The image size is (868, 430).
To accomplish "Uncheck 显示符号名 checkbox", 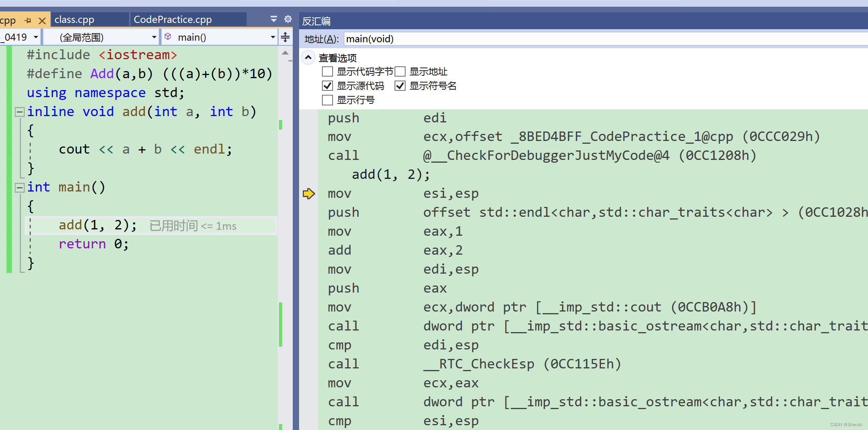I will (x=400, y=86).
